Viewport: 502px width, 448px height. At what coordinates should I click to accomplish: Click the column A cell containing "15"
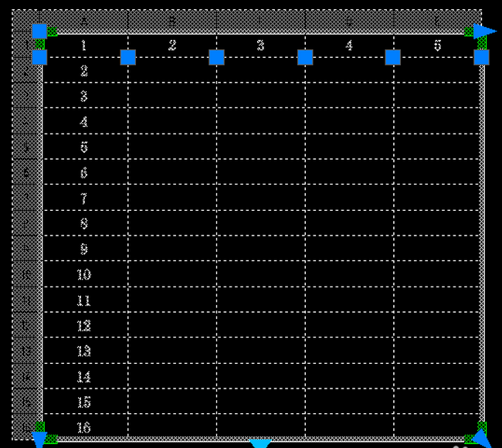click(x=85, y=401)
